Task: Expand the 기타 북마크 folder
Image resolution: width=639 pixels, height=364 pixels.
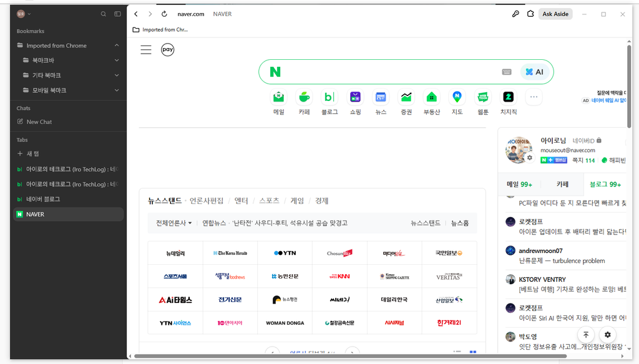Action: click(x=117, y=75)
